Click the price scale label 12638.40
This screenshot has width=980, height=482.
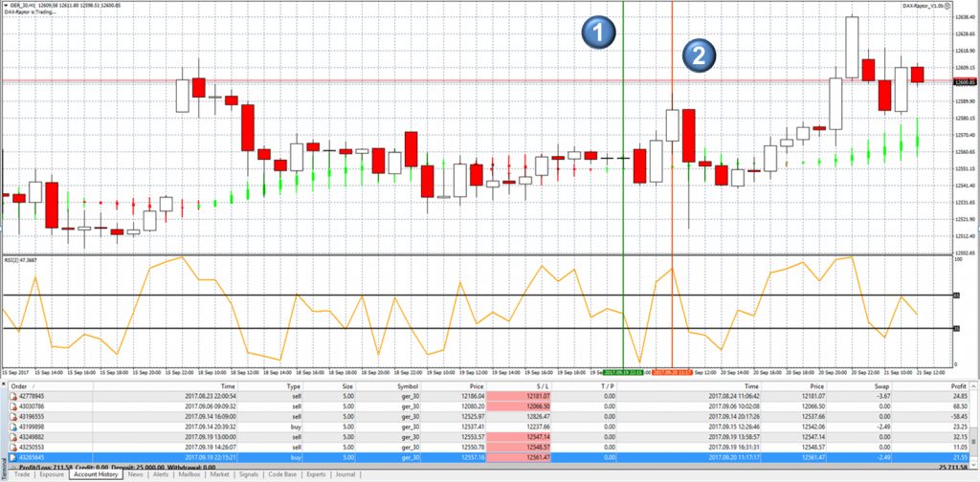click(x=966, y=17)
